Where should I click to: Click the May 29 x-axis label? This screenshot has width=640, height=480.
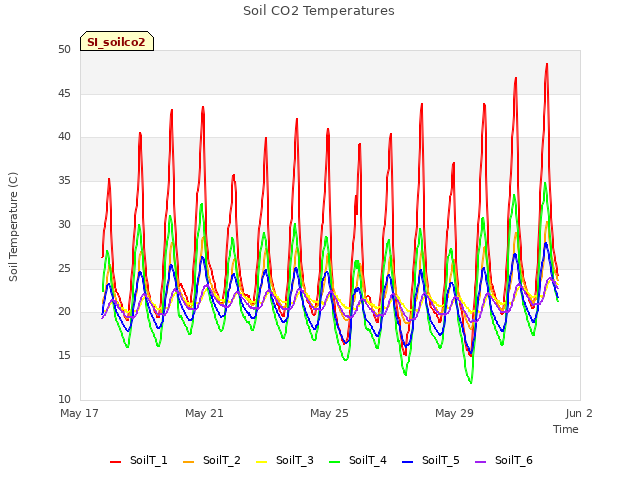pyautogui.click(x=454, y=413)
